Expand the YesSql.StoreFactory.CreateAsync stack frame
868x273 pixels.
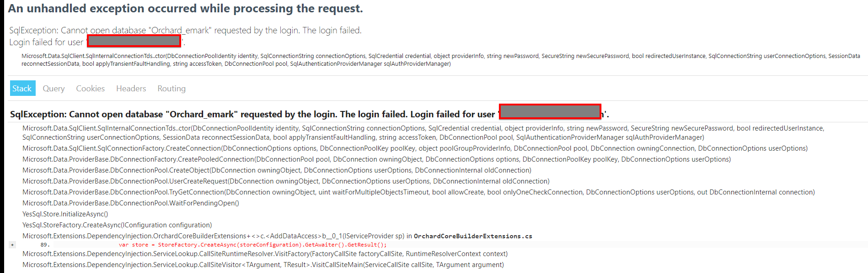point(117,225)
